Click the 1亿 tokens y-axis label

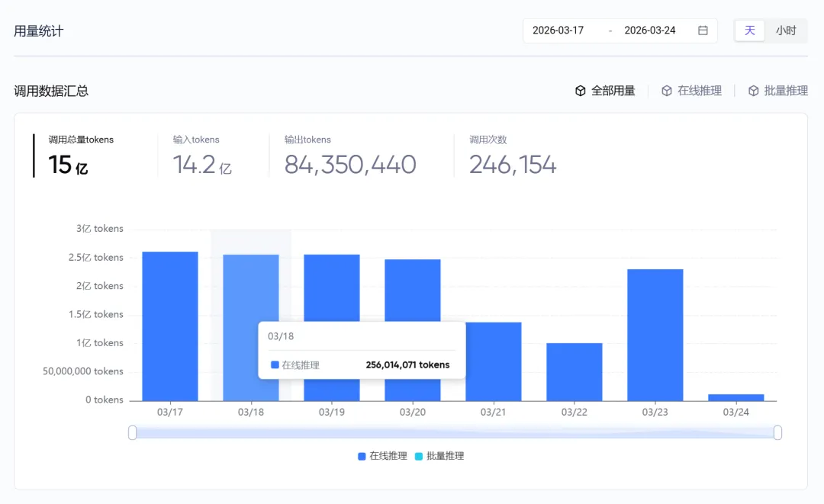(x=100, y=343)
